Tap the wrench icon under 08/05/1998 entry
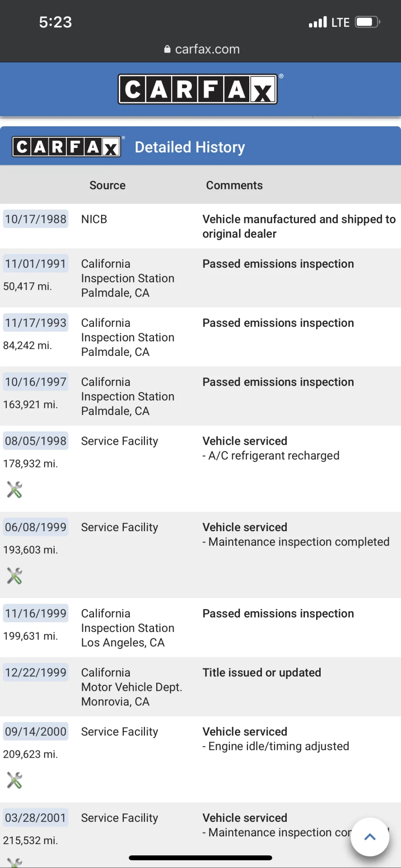 coord(14,490)
